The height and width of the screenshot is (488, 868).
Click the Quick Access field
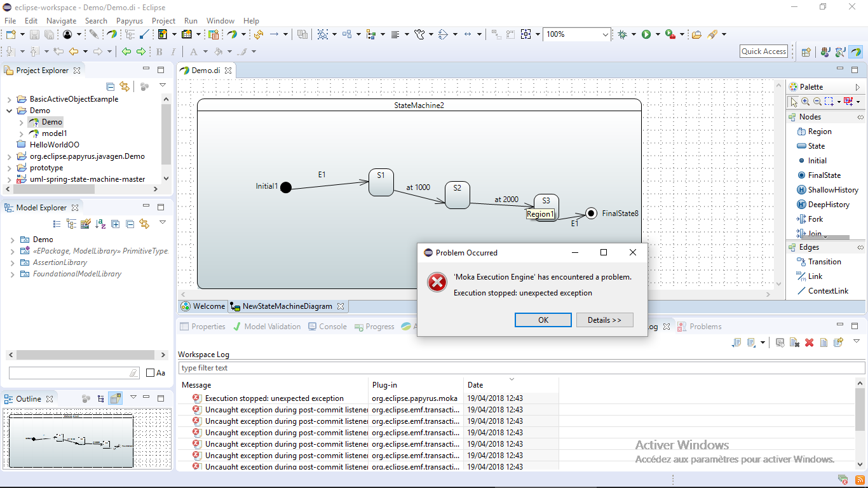point(764,51)
